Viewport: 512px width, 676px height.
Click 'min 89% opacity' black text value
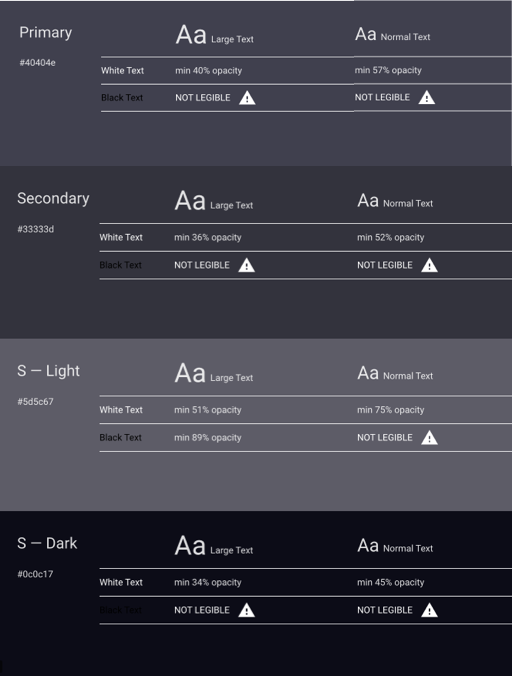tap(208, 438)
